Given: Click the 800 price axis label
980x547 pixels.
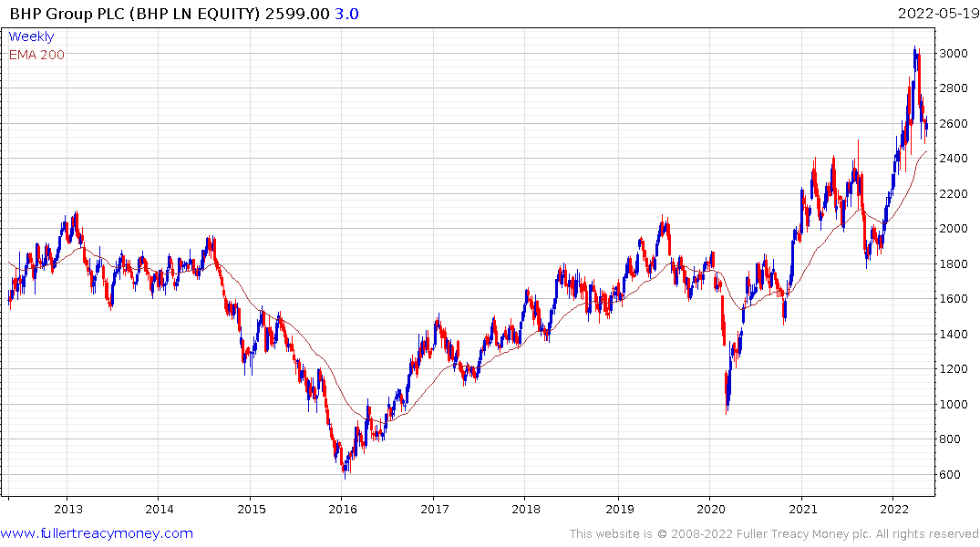Looking at the screenshot, I should coord(950,439).
